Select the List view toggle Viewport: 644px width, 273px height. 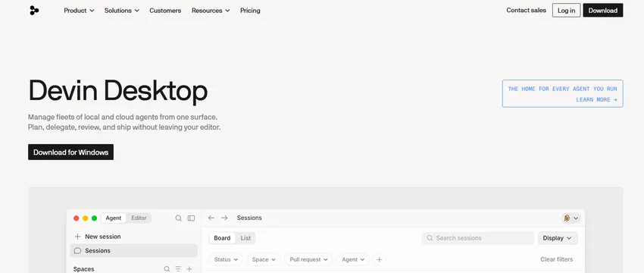coord(245,238)
